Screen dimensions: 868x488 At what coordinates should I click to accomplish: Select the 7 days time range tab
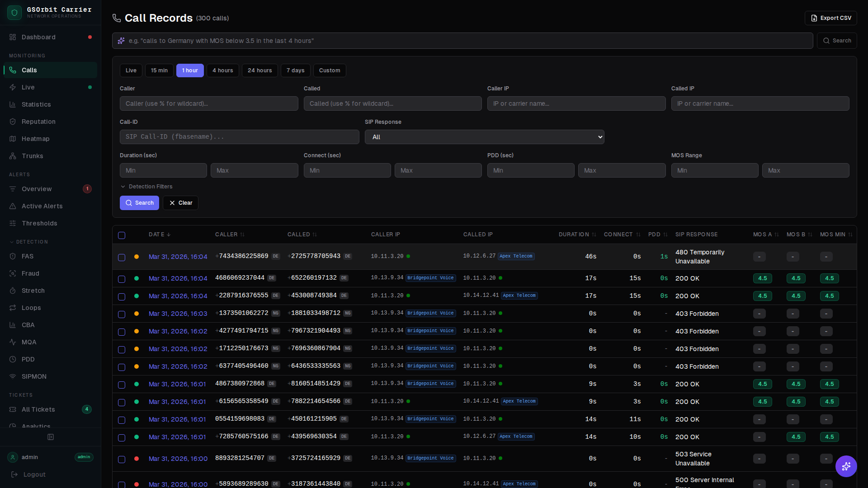tap(295, 70)
